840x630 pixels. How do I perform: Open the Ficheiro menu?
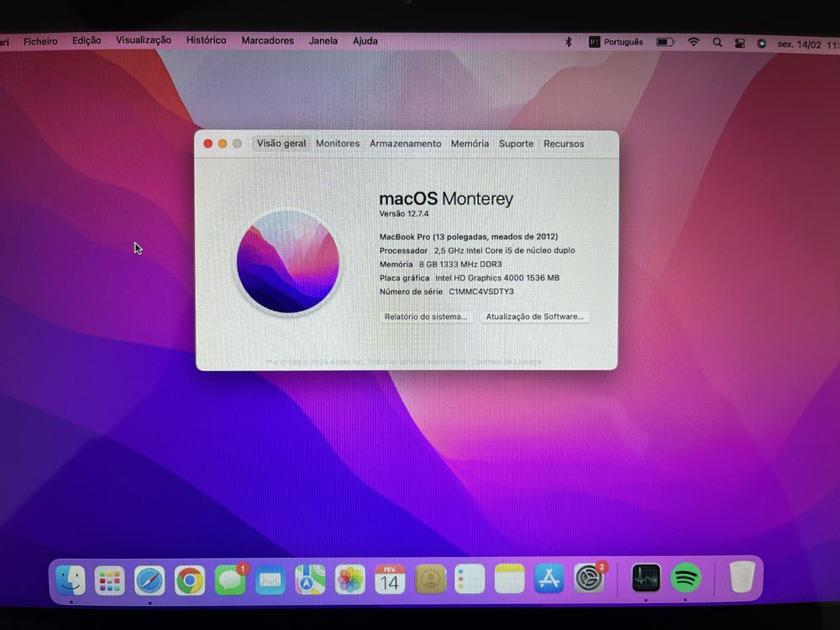(40, 41)
